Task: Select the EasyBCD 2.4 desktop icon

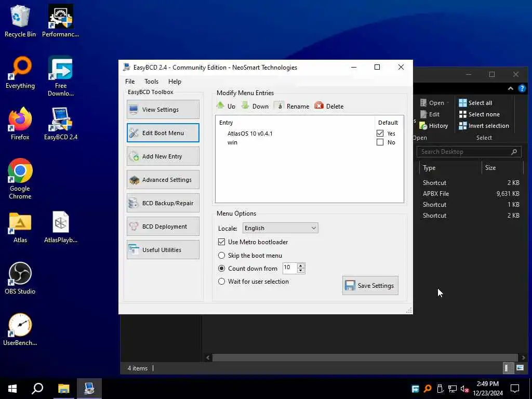Action: tap(60, 124)
